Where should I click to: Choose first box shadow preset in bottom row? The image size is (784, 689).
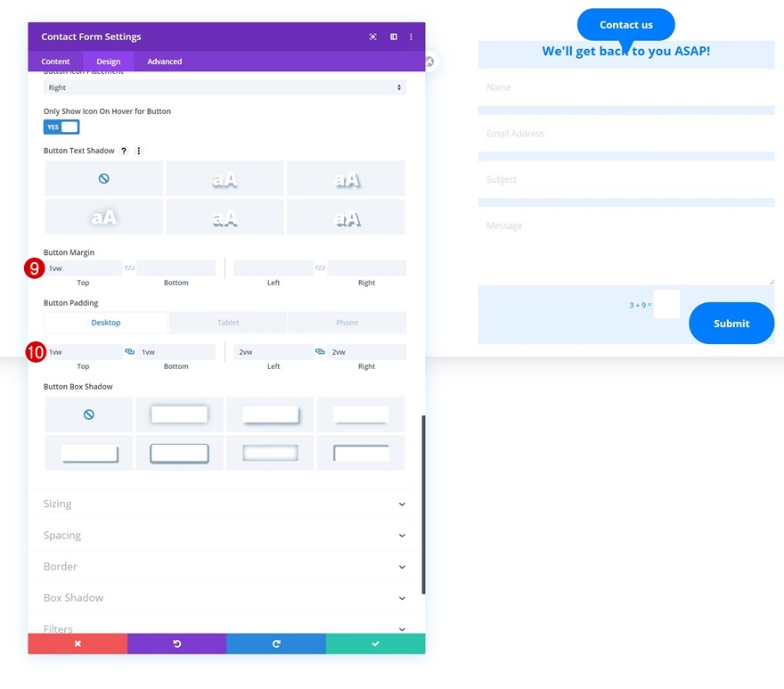coord(89,453)
